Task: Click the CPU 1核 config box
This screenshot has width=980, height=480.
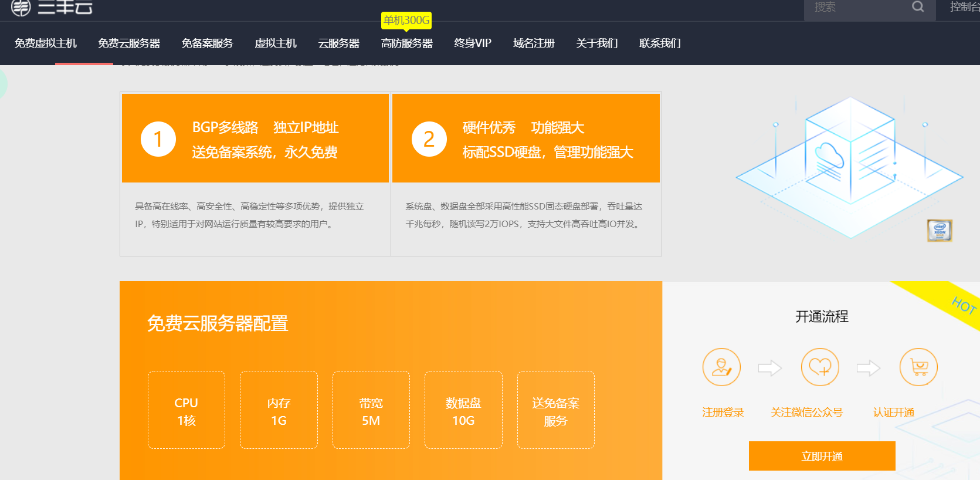Action: click(x=186, y=410)
